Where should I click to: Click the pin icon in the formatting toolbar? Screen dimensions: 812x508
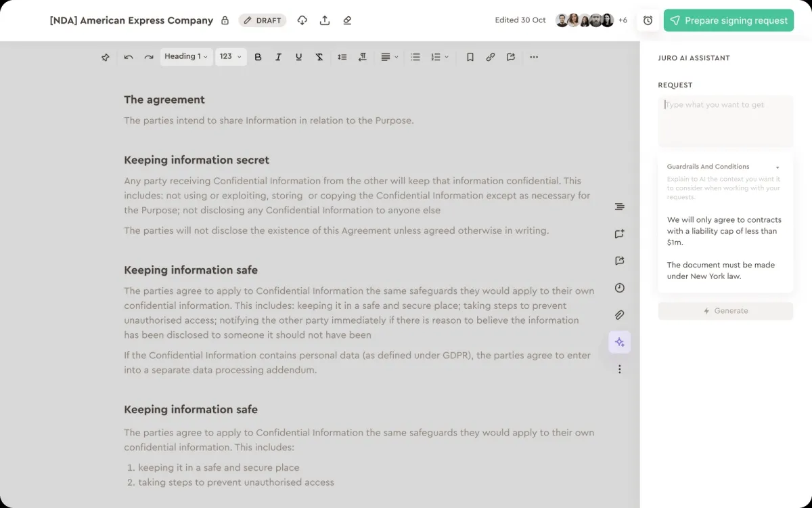coord(106,58)
